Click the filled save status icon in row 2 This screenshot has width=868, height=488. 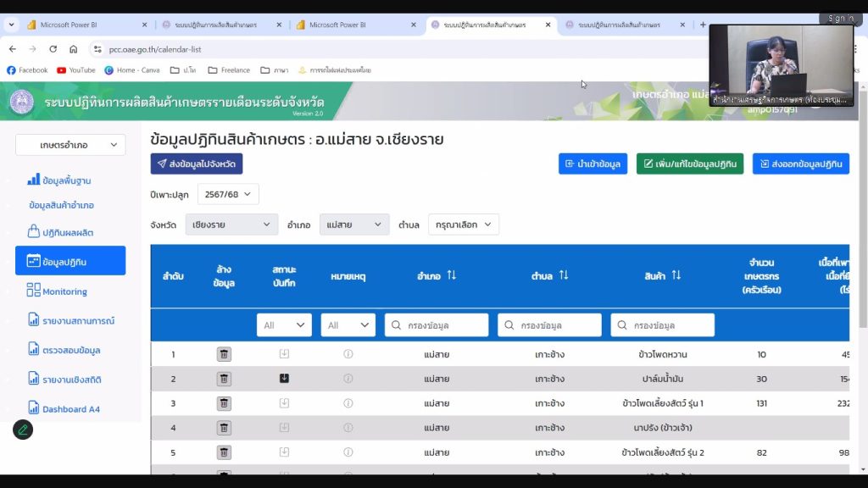coord(284,379)
